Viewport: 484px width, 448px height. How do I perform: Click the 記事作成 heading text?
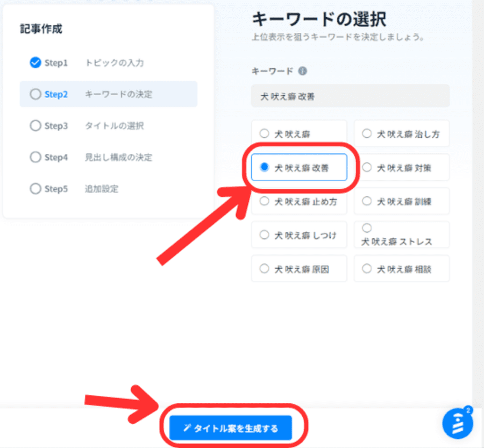click(41, 29)
